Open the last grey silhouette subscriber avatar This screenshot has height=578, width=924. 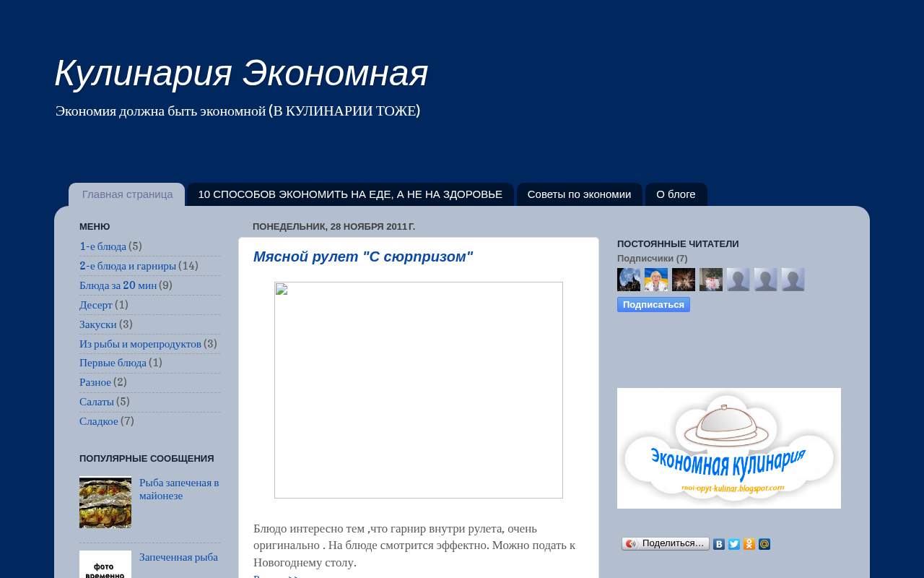pyautogui.click(x=793, y=280)
